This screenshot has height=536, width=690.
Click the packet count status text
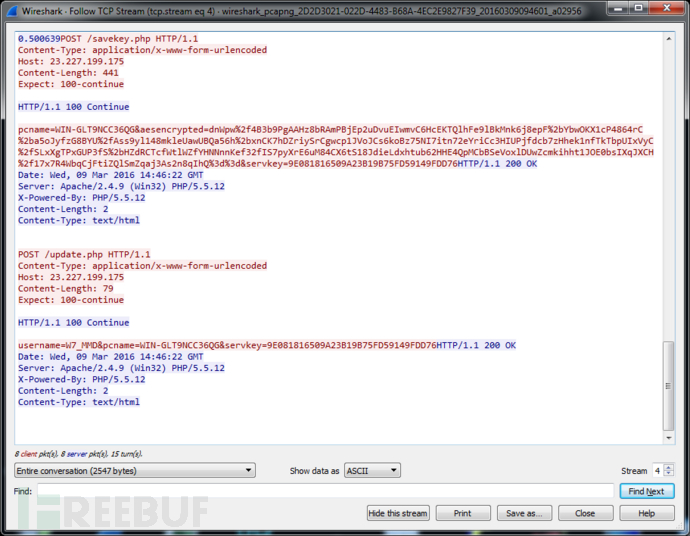pos(78,454)
